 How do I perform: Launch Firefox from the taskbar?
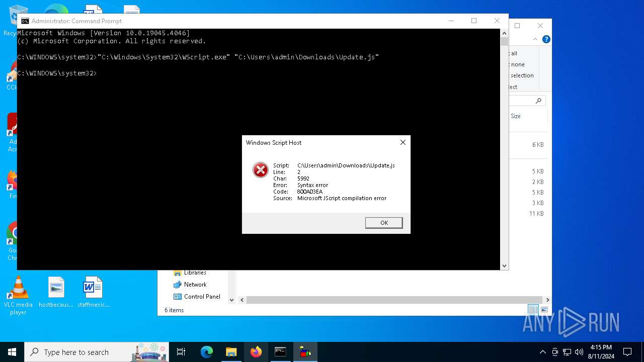[x=256, y=352]
